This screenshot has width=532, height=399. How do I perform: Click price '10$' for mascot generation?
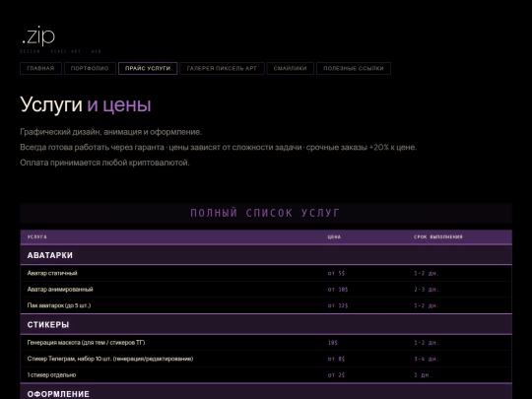click(333, 343)
